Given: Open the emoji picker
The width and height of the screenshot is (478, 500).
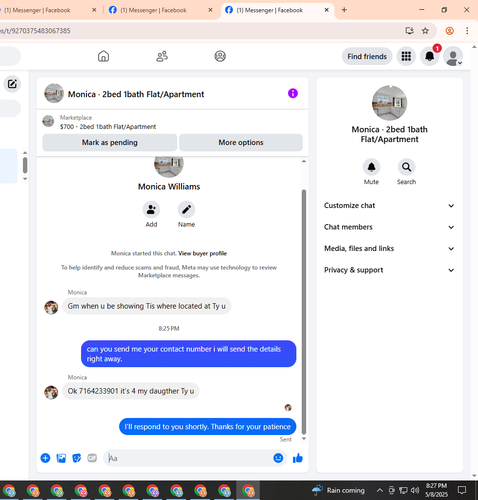Looking at the screenshot, I should 278,458.
